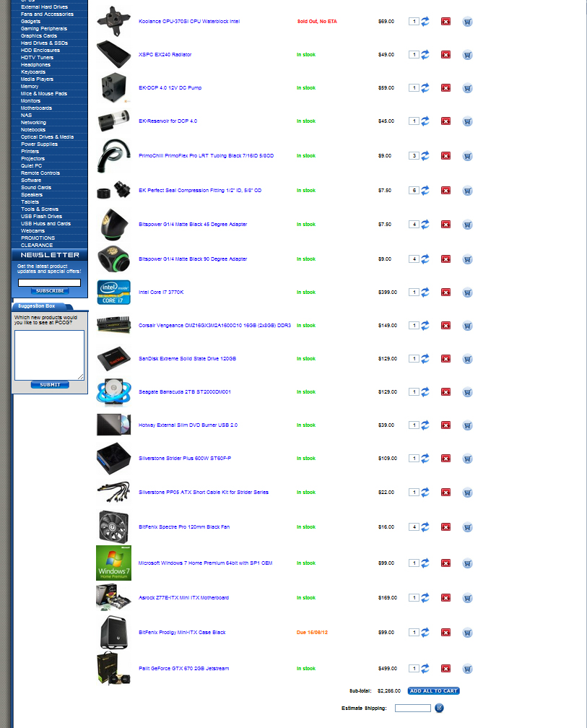
Task: Open Palit GeForce GTX 670 2GB Jetstream link
Action: (x=184, y=669)
